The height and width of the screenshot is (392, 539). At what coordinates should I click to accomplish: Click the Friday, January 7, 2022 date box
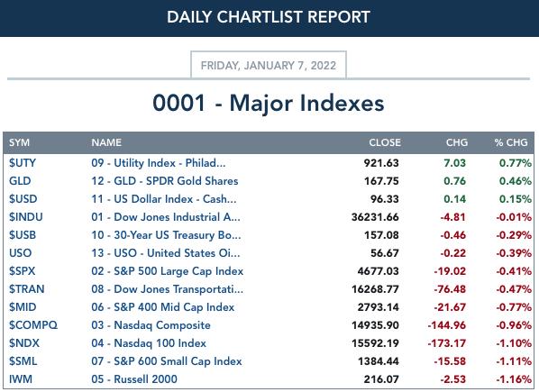click(269, 65)
